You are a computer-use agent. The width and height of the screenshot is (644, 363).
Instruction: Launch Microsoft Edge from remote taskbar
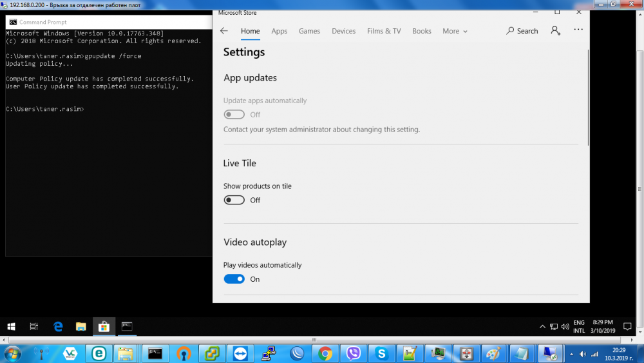(x=58, y=326)
